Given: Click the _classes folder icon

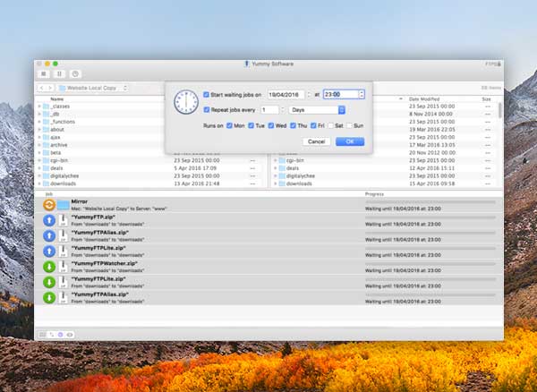Looking at the screenshot, I should pyautogui.click(x=46, y=107).
